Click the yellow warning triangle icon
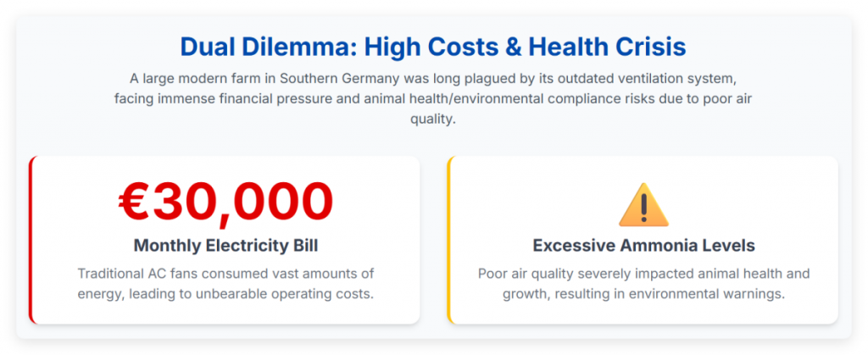 click(643, 205)
